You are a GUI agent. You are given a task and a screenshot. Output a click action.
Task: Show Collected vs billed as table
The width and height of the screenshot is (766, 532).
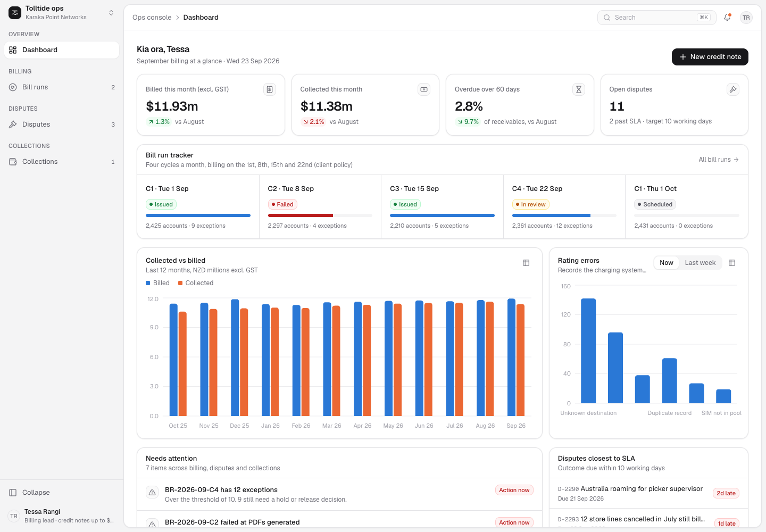(x=526, y=263)
